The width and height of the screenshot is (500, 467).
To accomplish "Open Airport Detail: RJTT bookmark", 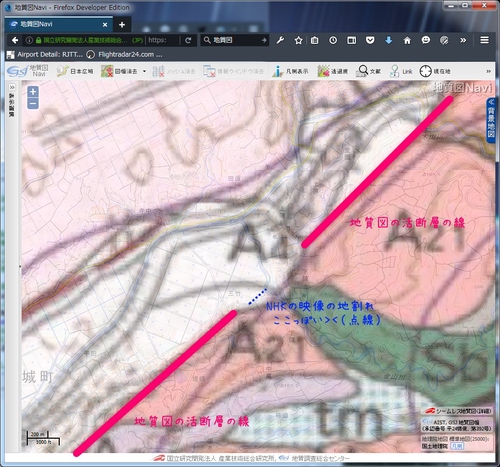I will point(45,54).
